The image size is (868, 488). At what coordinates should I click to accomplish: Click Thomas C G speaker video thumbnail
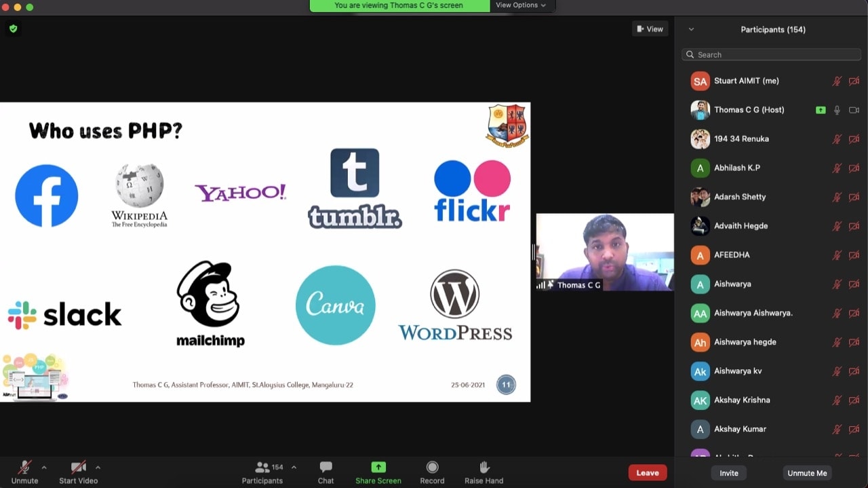pos(605,252)
